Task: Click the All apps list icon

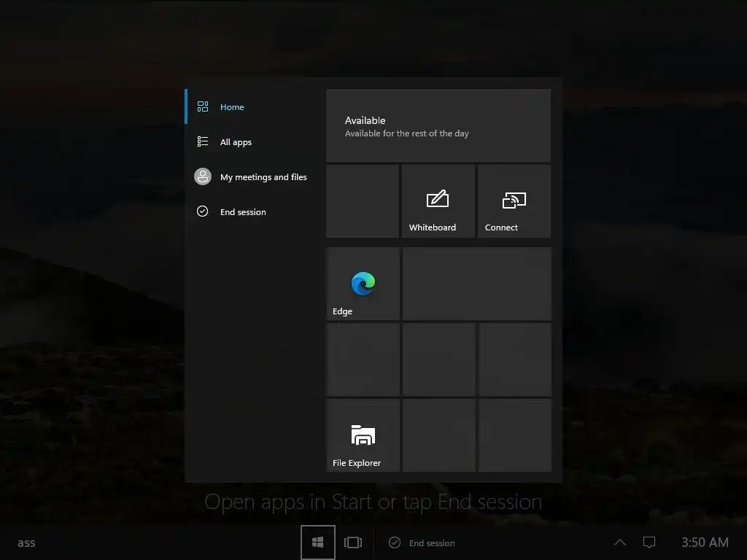Action: click(x=203, y=141)
